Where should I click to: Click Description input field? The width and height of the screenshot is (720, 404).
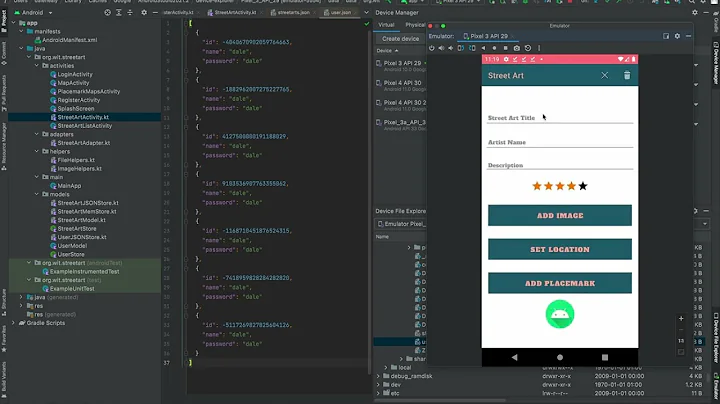point(560,165)
